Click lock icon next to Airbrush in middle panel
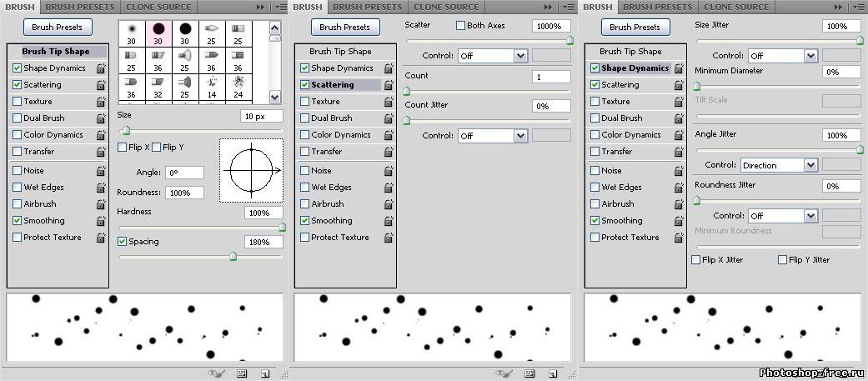The height and width of the screenshot is (381, 868). coord(389,204)
